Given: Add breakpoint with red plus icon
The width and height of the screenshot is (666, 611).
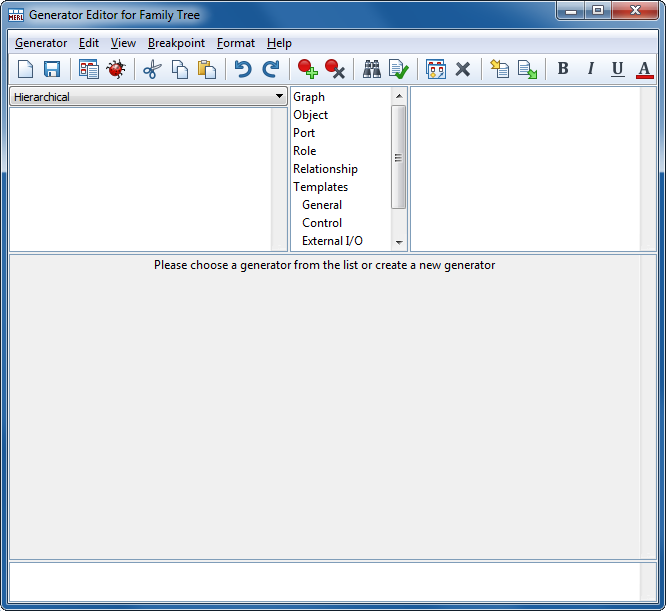Looking at the screenshot, I should point(307,69).
